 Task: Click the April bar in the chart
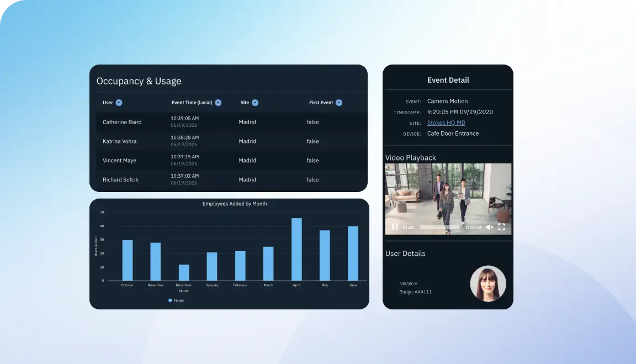click(296, 249)
